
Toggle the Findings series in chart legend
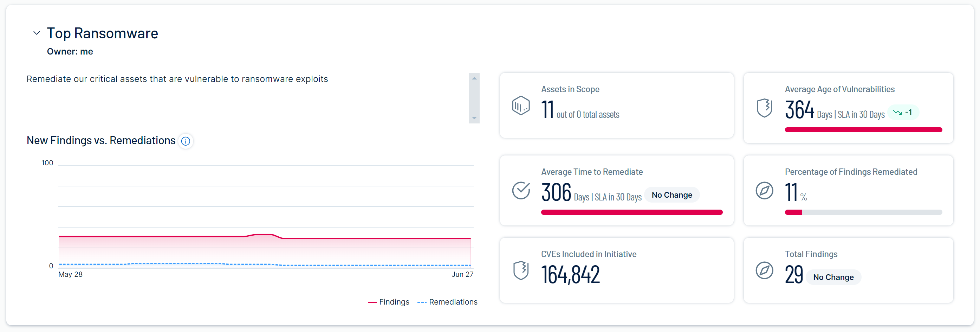tap(389, 302)
